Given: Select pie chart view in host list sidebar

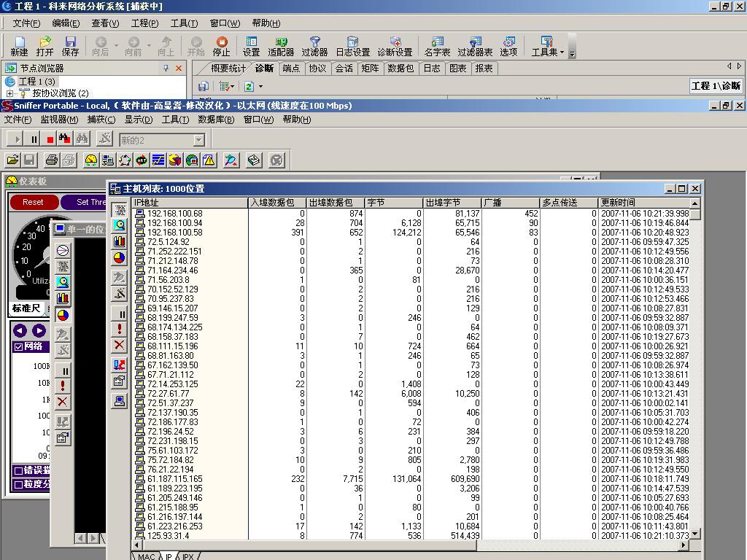Looking at the screenshot, I should [119, 257].
